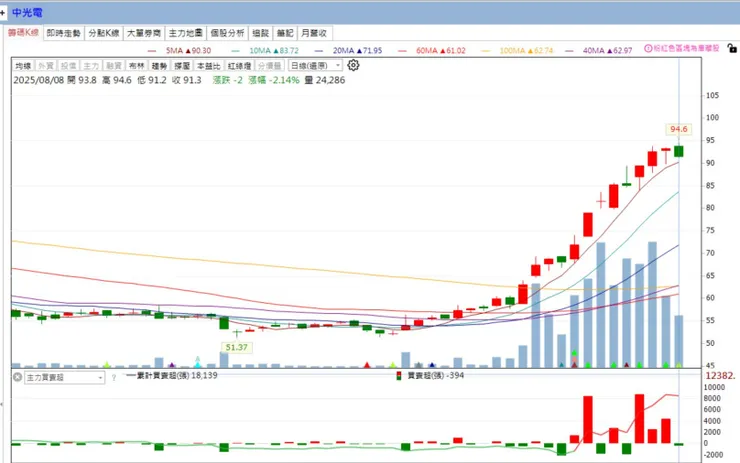This screenshot has width=740, height=463.
Task: Switch to the 個股分析 tab
Action: 227,33
